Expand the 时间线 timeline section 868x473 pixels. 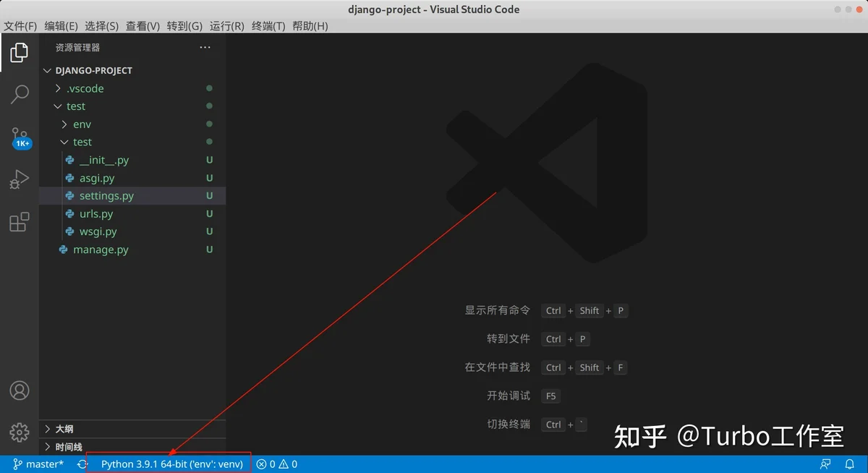[132, 447]
